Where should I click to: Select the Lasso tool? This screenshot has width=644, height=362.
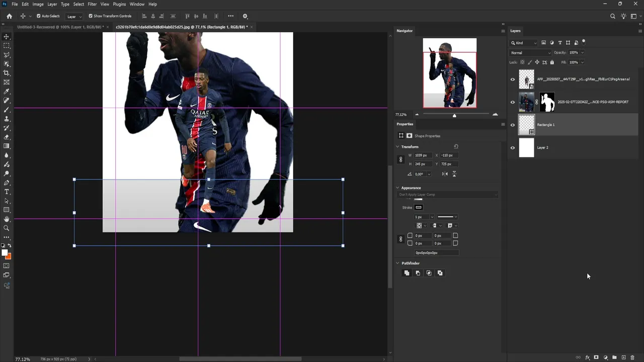pos(7,55)
